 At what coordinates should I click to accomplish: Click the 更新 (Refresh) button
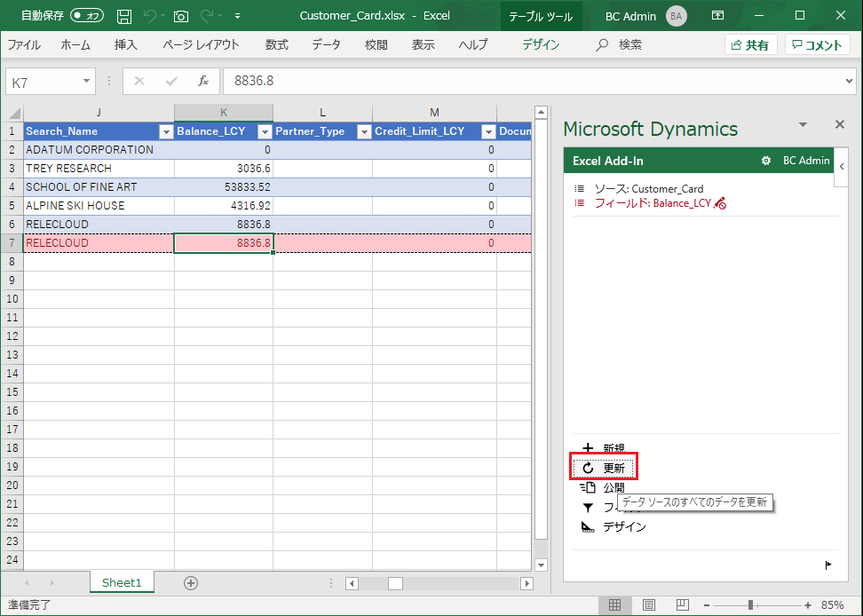pos(603,468)
